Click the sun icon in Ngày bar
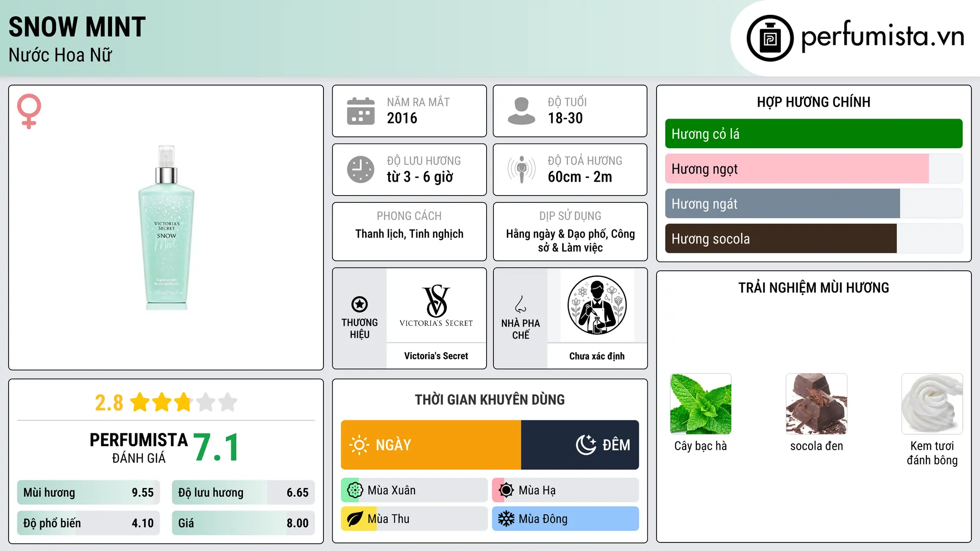The height and width of the screenshot is (551, 980). [x=359, y=445]
